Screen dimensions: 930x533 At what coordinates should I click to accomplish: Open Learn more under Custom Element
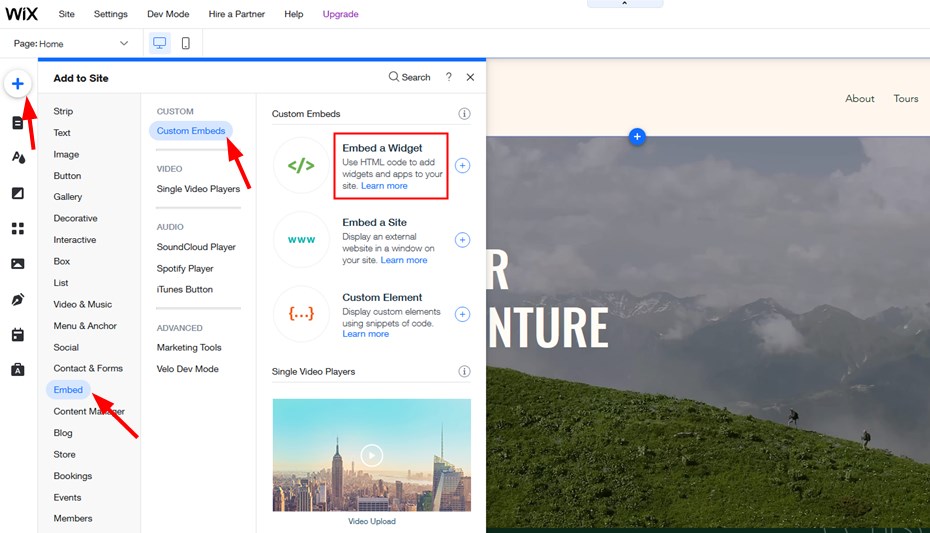tap(365, 334)
